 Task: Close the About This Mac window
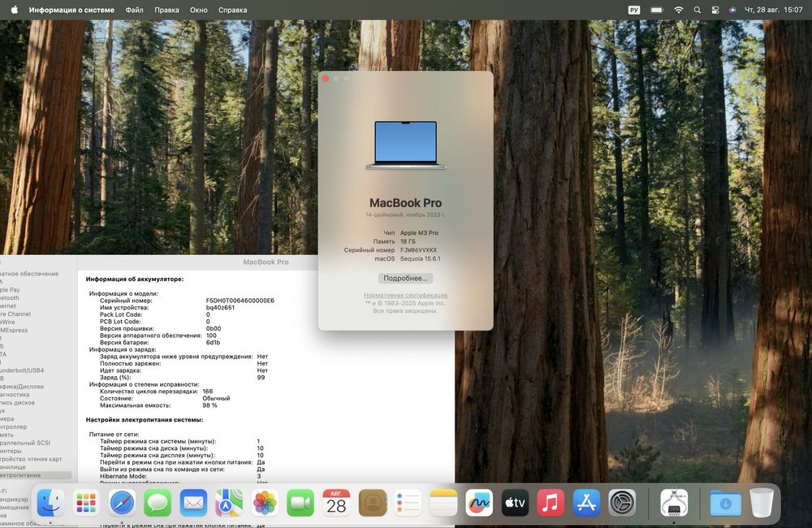pyautogui.click(x=326, y=78)
